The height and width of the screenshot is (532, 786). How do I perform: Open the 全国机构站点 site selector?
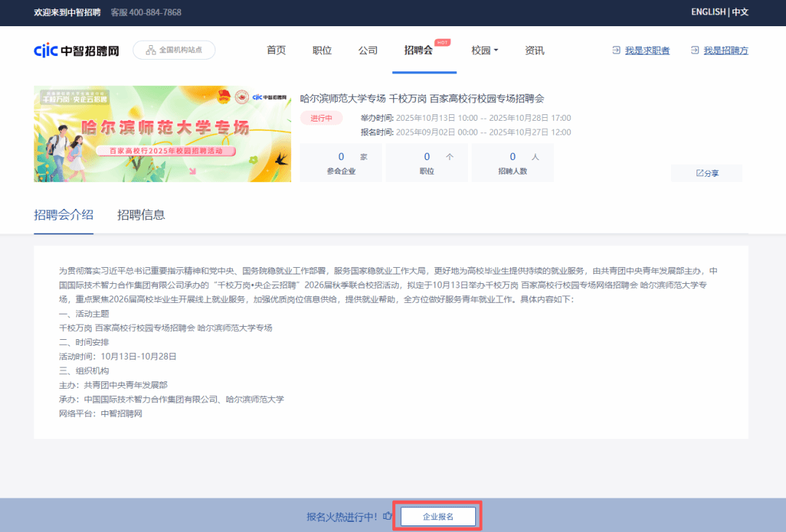click(x=174, y=50)
